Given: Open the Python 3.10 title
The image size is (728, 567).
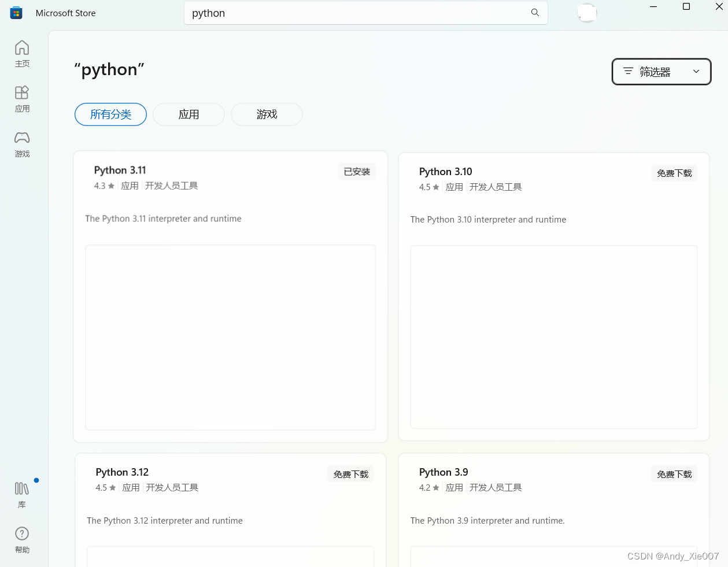Looking at the screenshot, I should tap(446, 172).
